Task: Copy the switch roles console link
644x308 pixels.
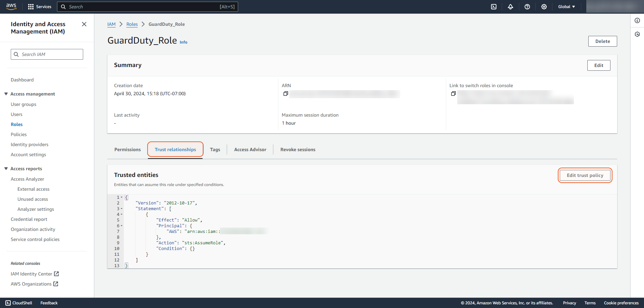Action: [x=453, y=94]
